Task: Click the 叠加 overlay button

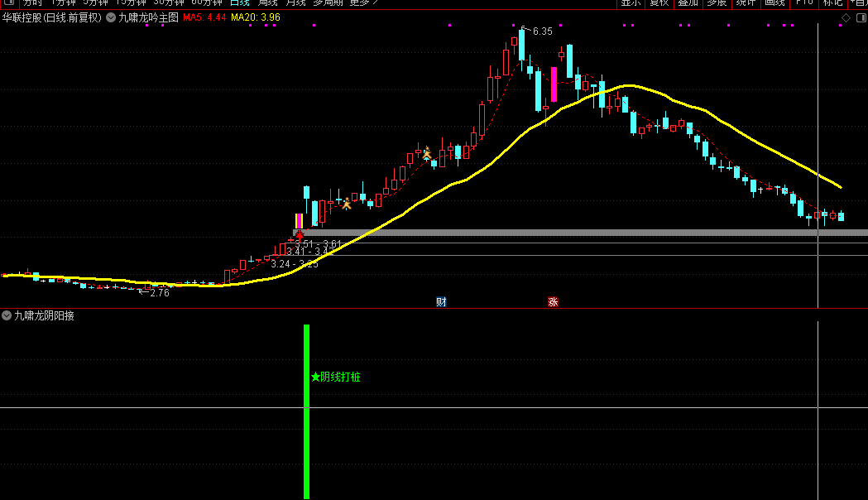Action: [x=688, y=2]
